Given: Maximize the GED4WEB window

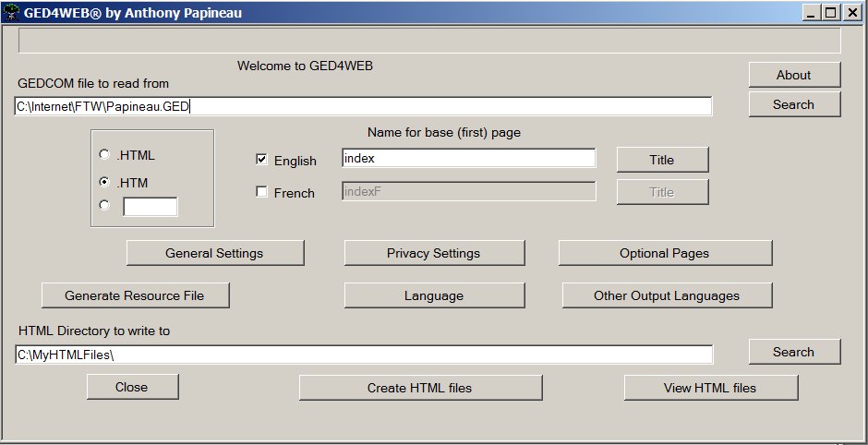Looking at the screenshot, I should click(830, 12).
